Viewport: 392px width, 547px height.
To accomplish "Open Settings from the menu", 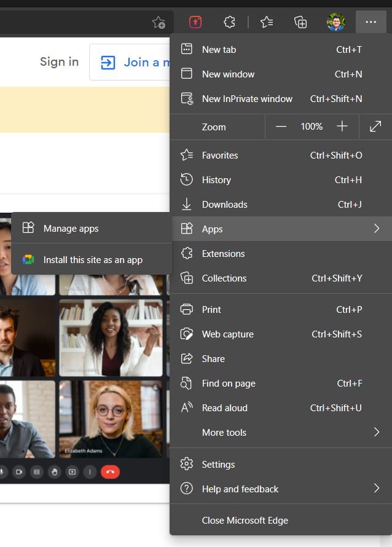I will (x=281, y=464).
